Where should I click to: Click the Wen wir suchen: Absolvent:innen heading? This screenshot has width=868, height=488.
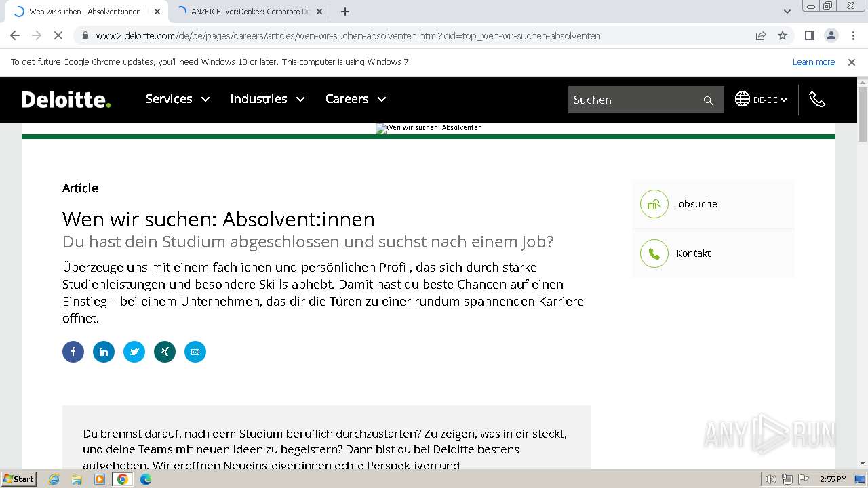(x=218, y=220)
